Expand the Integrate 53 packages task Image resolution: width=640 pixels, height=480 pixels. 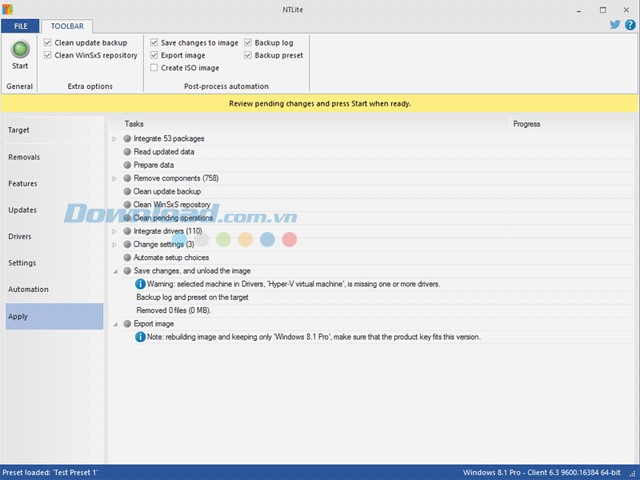(115, 138)
